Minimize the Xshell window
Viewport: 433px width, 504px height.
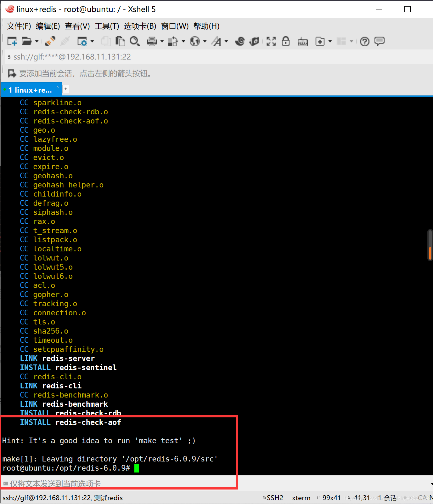[x=379, y=9]
